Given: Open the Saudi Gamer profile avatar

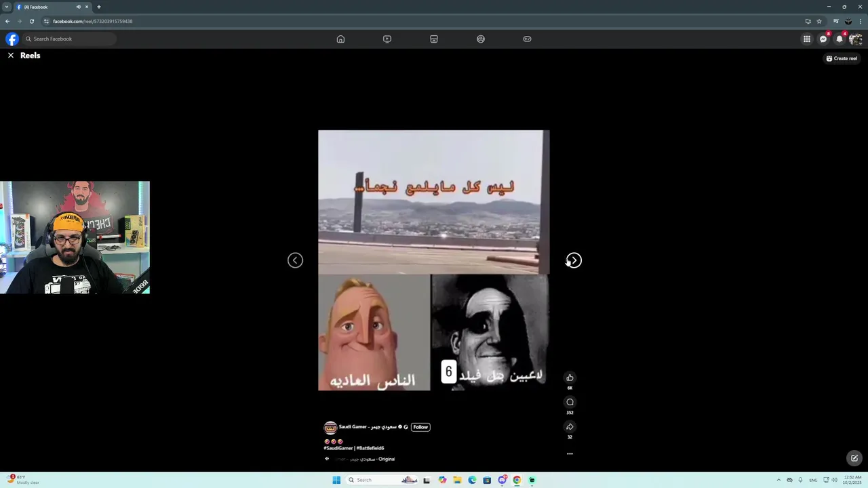Looking at the screenshot, I should tap(330, 428).
